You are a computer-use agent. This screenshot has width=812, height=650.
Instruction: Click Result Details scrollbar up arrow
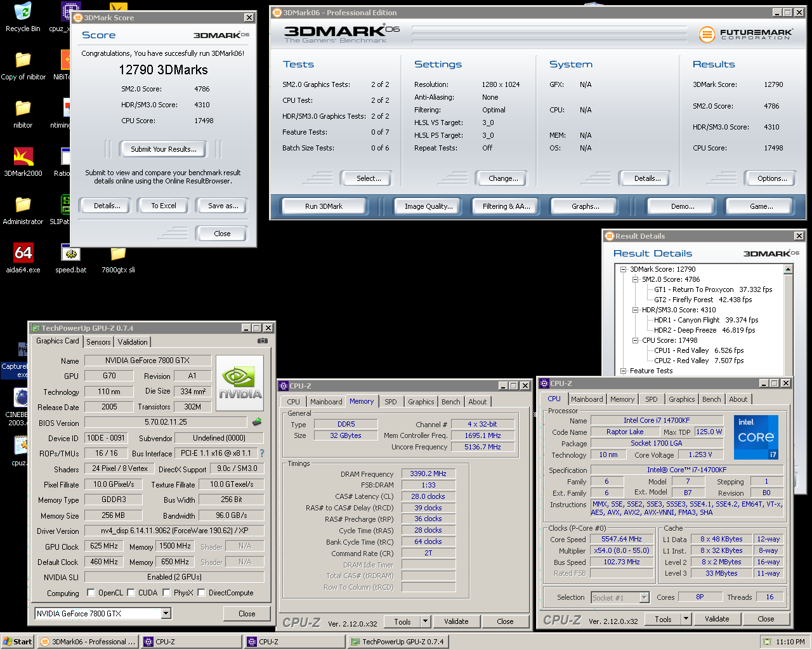coord(788,269)
